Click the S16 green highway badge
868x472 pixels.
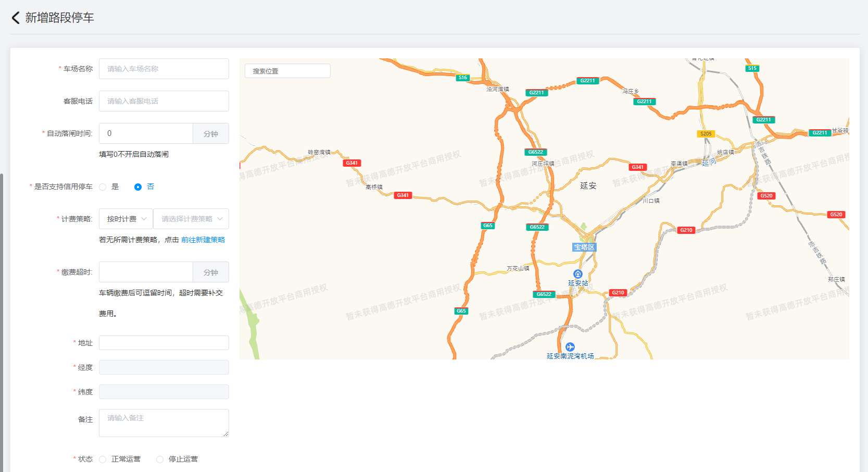[x=462, y=78]
